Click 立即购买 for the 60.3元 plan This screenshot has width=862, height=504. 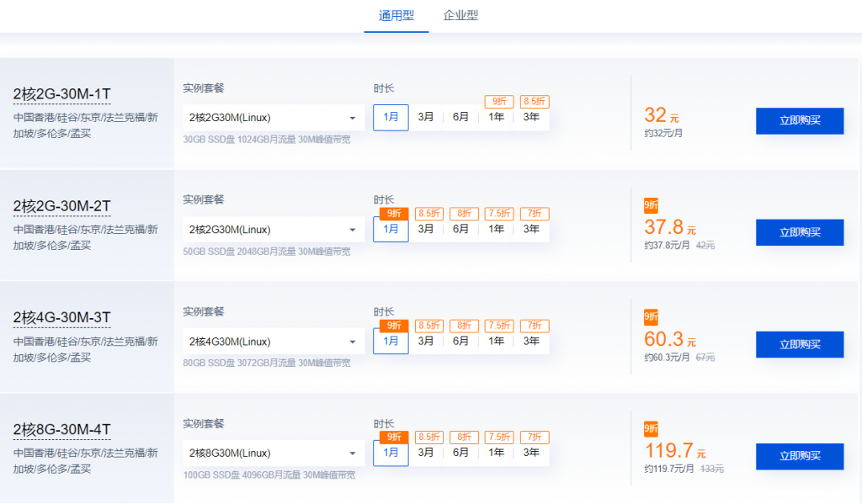pos(799,344)
